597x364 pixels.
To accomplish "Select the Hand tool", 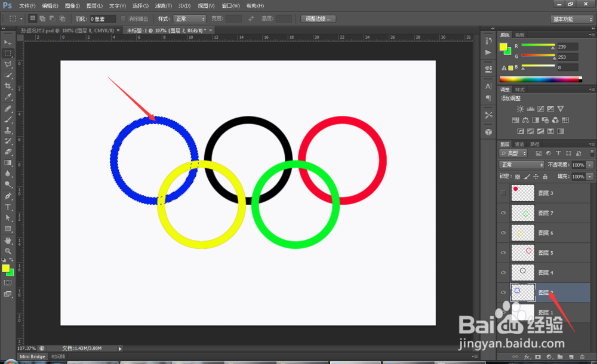I will (x=8, y=240).
